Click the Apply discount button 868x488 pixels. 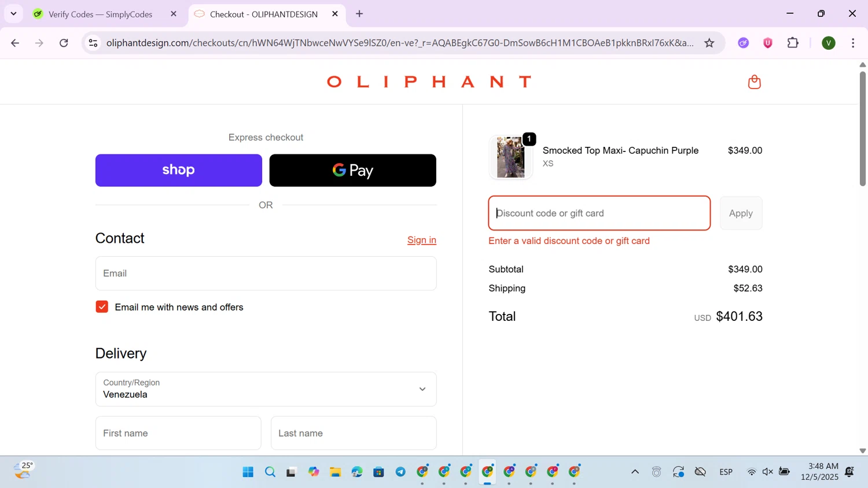741,213
